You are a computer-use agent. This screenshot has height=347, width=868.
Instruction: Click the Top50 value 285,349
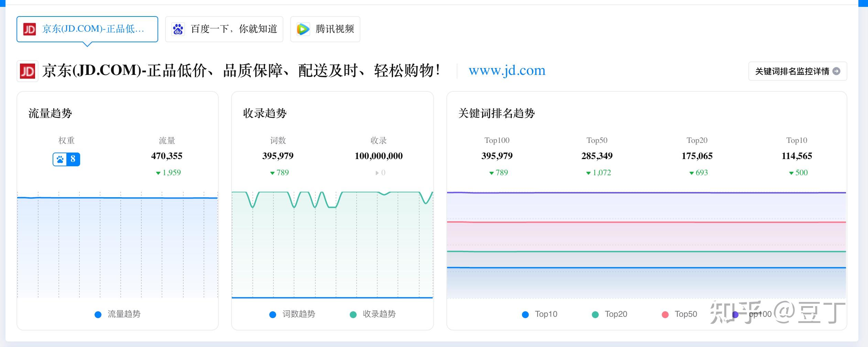(597, 156)
